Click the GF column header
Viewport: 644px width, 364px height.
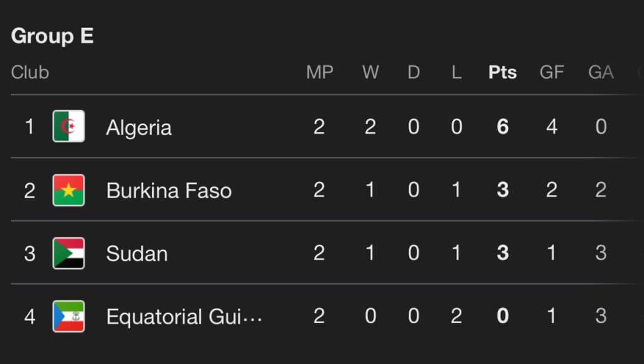(552, 72)
